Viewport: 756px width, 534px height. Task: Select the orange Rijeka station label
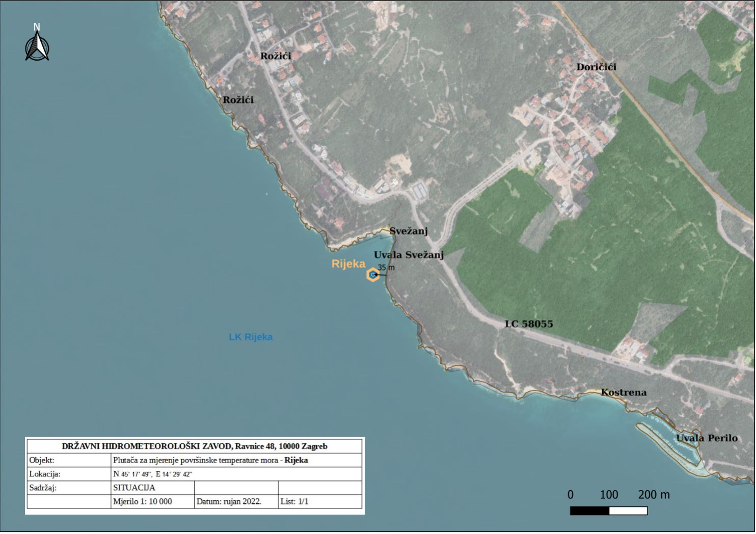(348, 264)
